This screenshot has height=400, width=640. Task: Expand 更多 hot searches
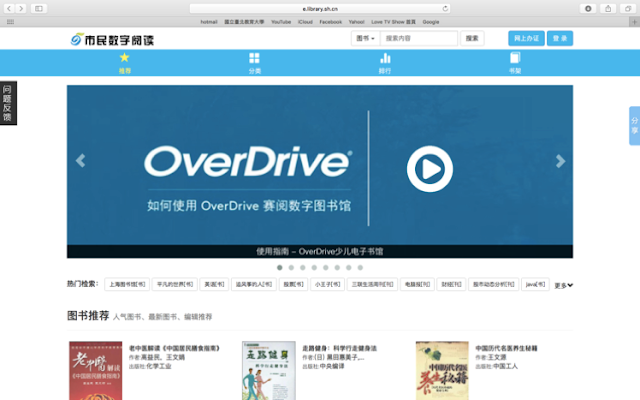click(563, 285)
